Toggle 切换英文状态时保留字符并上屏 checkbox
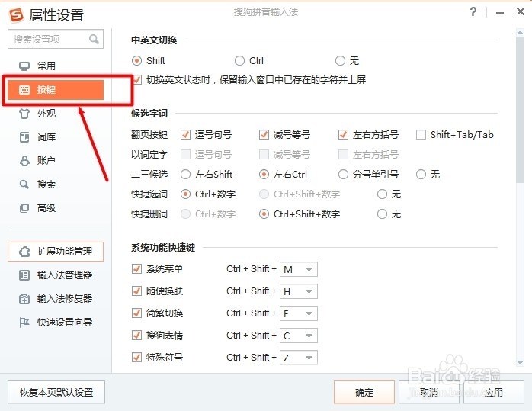Screen dimensions: 532x411 click(x=137, y=80)
